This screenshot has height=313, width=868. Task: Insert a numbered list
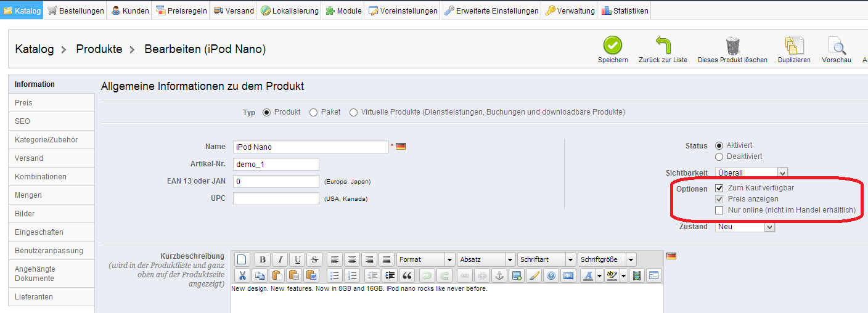[352, 275]
